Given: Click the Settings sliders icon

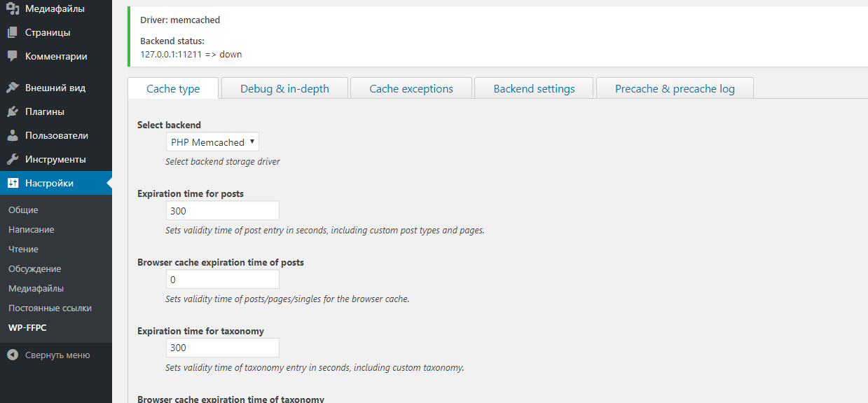Looking at the screenshot, I should pyautogui.click(x=13, y=183).
